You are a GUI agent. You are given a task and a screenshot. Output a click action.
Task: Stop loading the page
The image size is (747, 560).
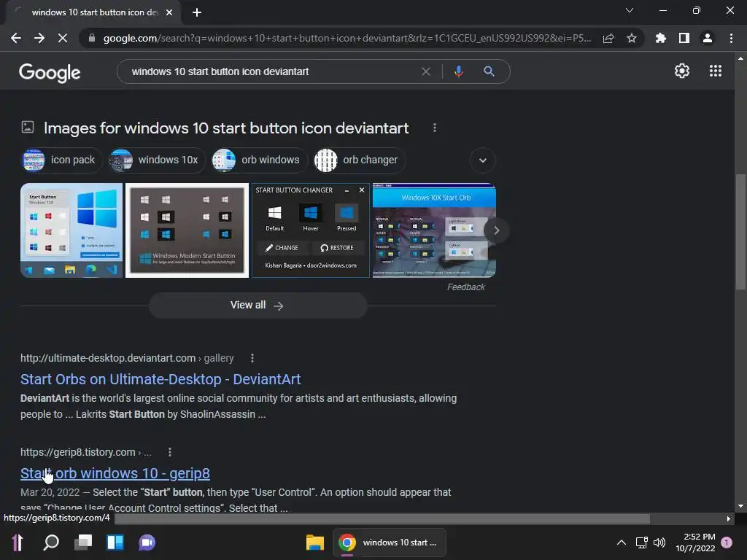pos(63,38)
